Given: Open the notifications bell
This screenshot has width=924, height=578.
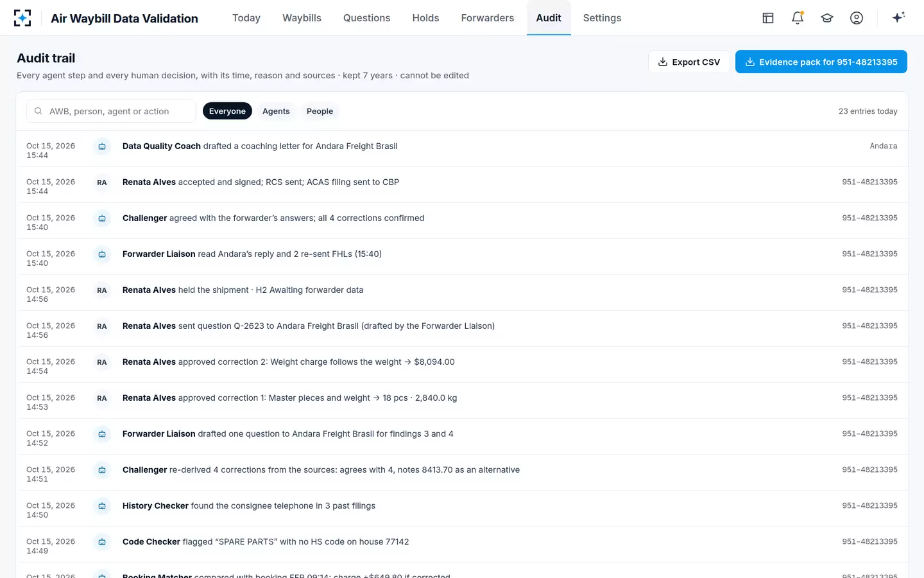Looking at the screenshot, I should point(798,18).
